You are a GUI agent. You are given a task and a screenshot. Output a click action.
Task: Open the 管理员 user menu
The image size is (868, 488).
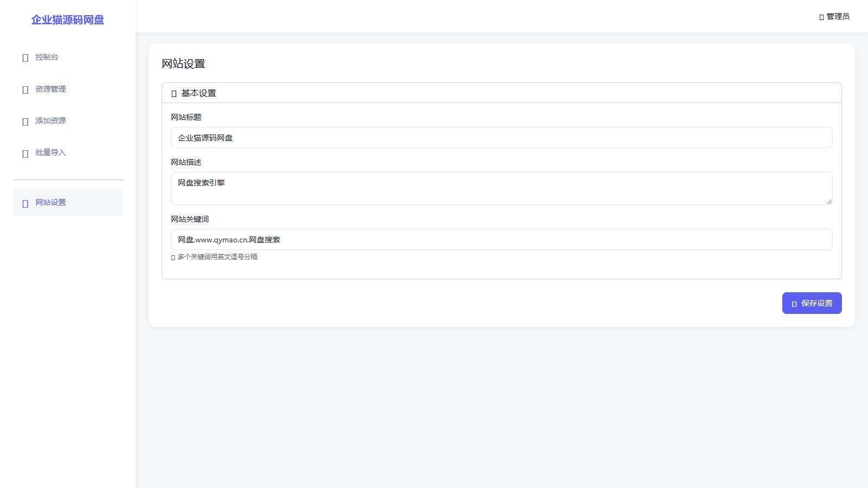834,16
